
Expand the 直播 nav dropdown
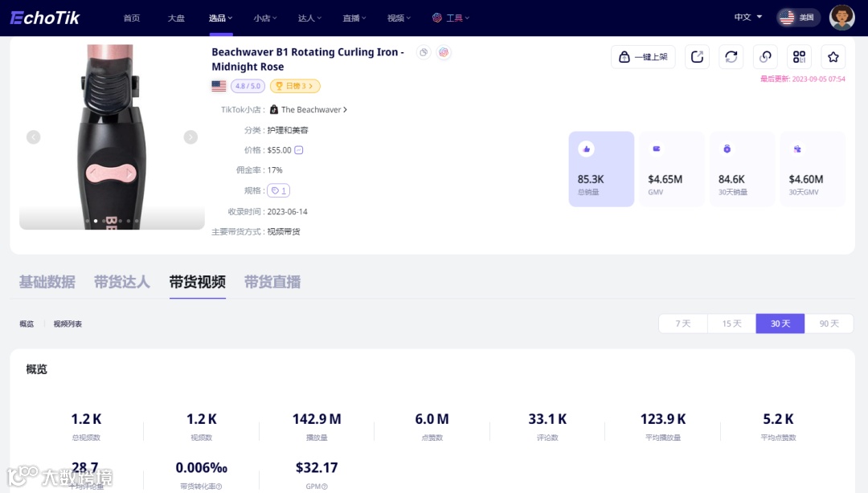[x=354, y=18]
